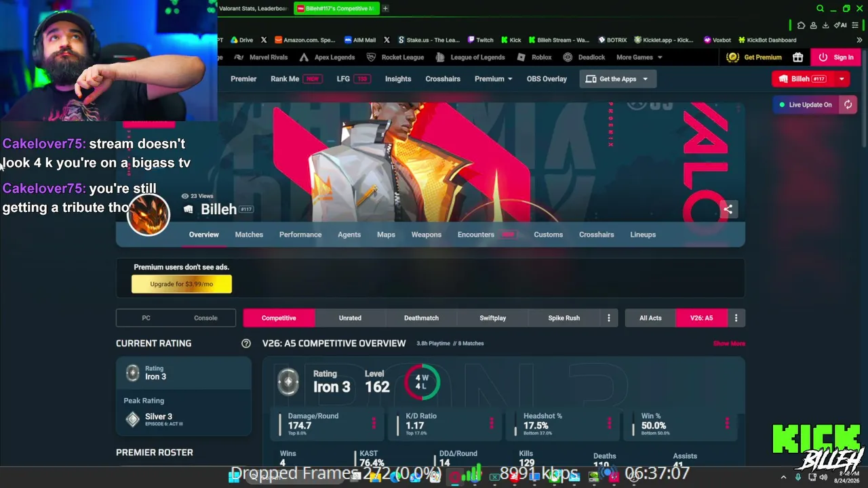Click the help icon next to Current Rating
Viewport: 868px width, 488px height.
tap(246, 344)
